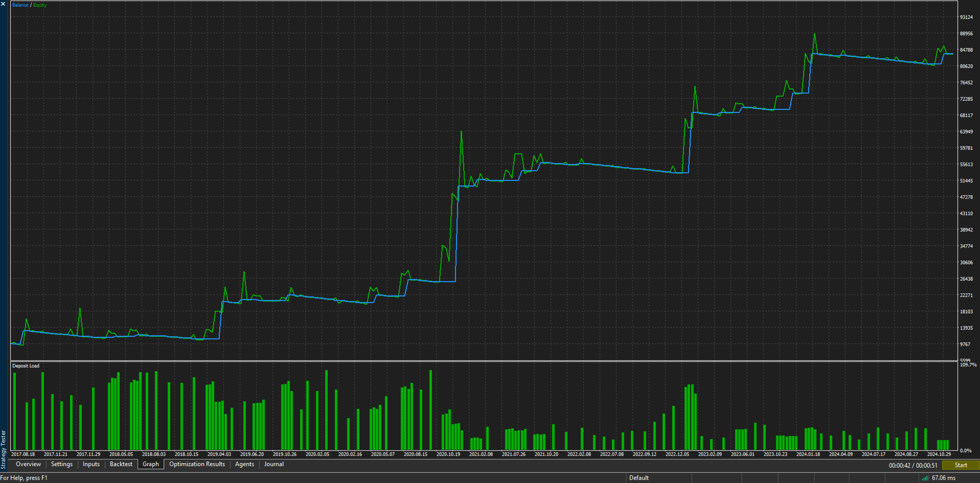Viewport: 980px width, 483px height.
Task: Click the 30606 axis value
Action: click(x=966, y=263)
